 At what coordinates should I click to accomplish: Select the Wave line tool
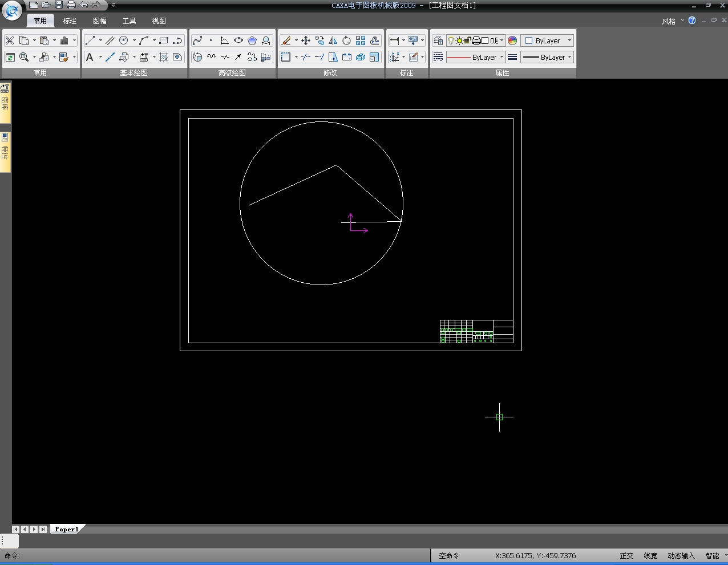point(211,57)
